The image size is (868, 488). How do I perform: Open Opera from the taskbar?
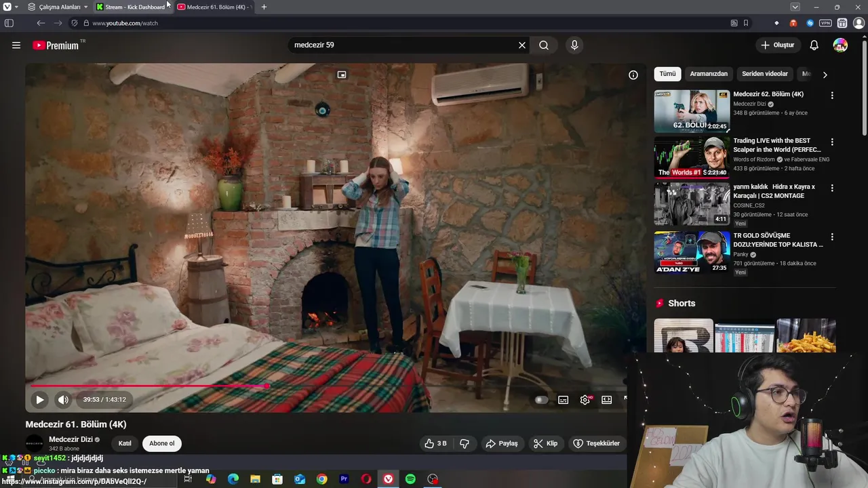point(366,479)
